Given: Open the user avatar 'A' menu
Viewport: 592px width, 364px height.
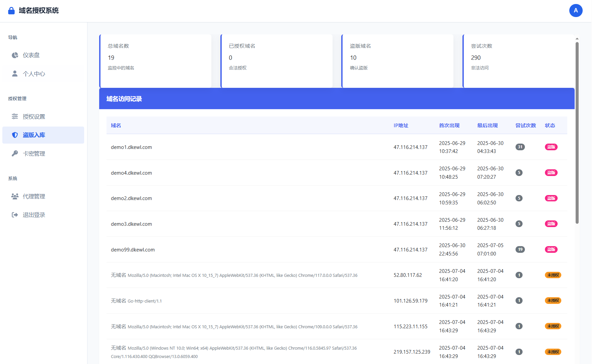Looking at the screenshot, I should click(576, 11).
